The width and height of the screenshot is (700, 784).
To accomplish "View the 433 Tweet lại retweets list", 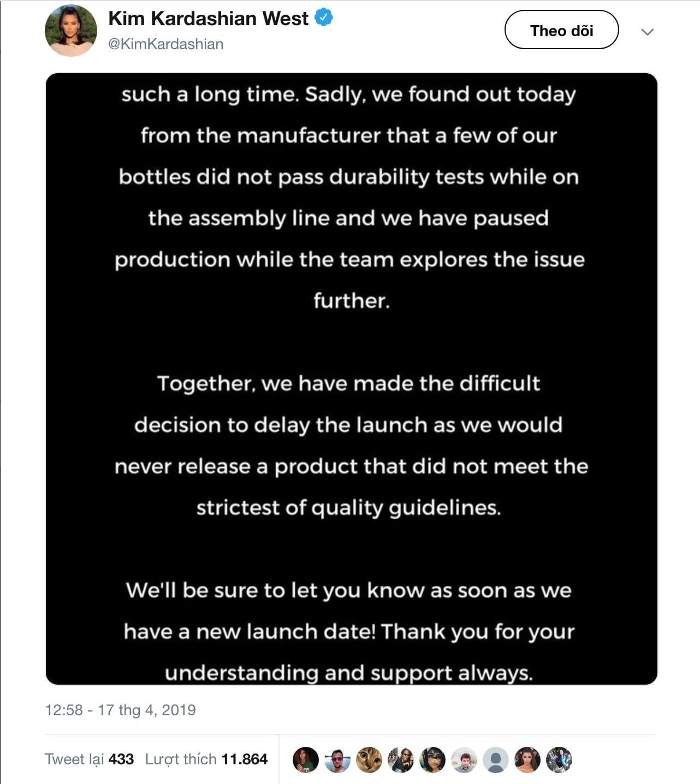I will point(89,759).
